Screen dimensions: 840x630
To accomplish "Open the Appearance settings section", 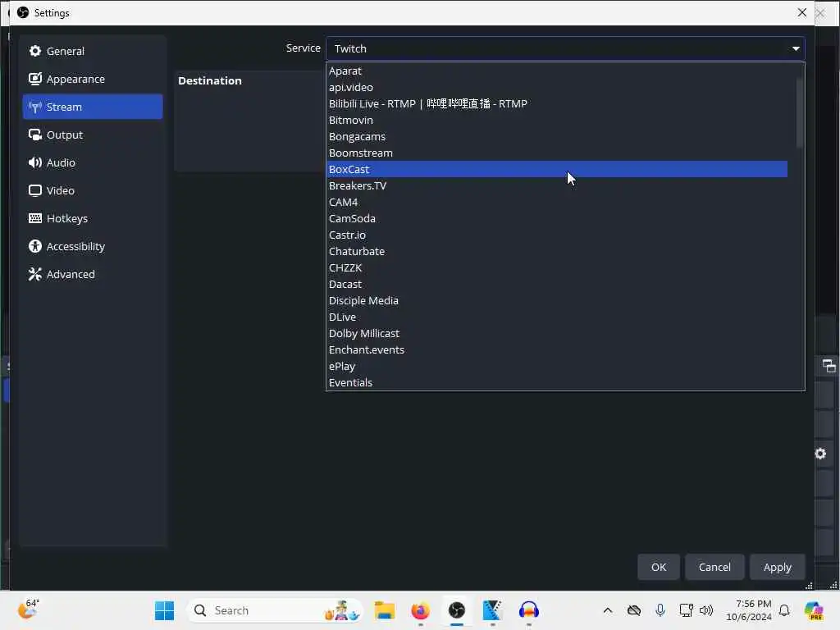I will (x=92, y=79).
